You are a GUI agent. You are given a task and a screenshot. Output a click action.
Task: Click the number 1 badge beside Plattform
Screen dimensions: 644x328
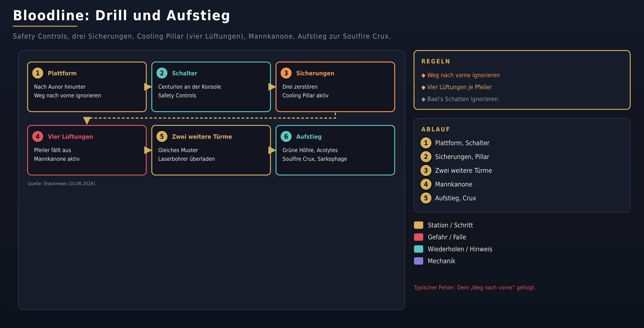point(38,73)
